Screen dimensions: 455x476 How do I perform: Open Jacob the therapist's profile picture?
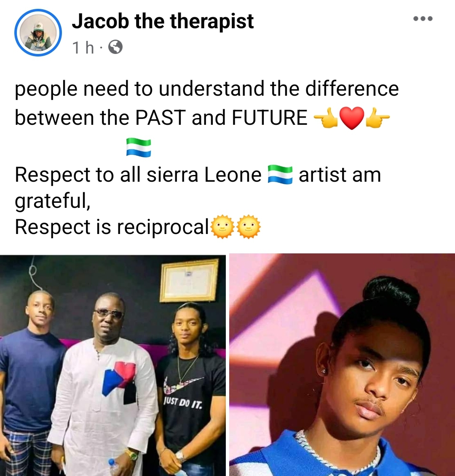coord(38,33)
